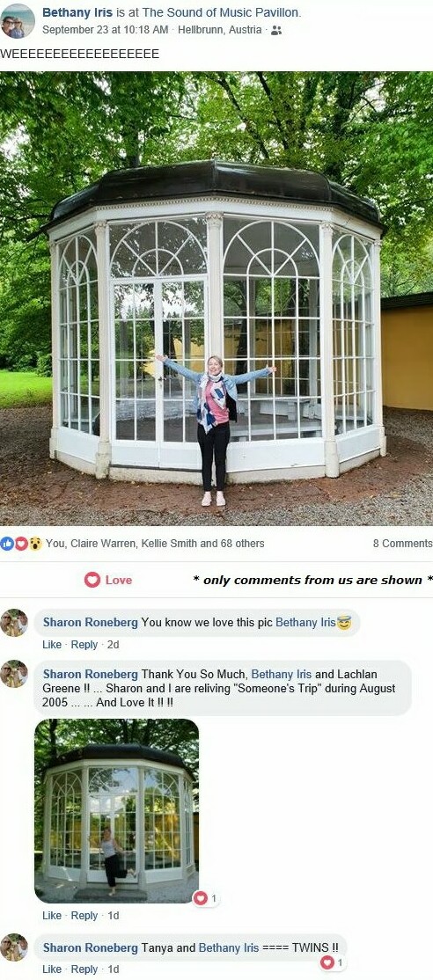The height and width of the screenshot is (980, 433).
Task: Click the friends audience icon beside Hellbrunn, Austria
Action: click(x=276, y=30)
